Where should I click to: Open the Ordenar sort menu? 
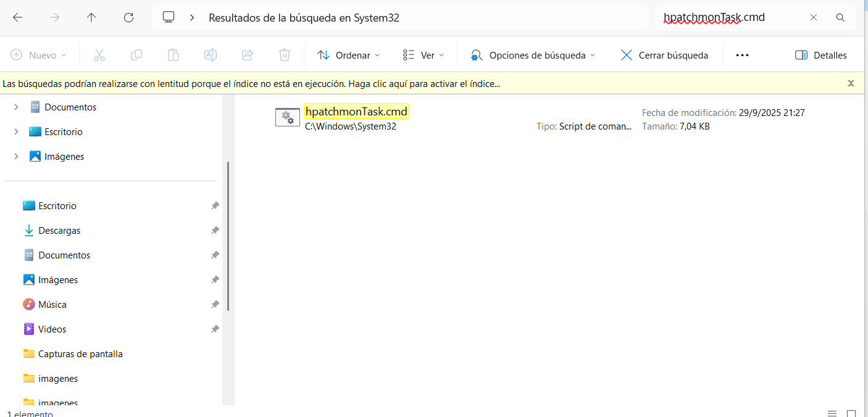coord(349,55)
